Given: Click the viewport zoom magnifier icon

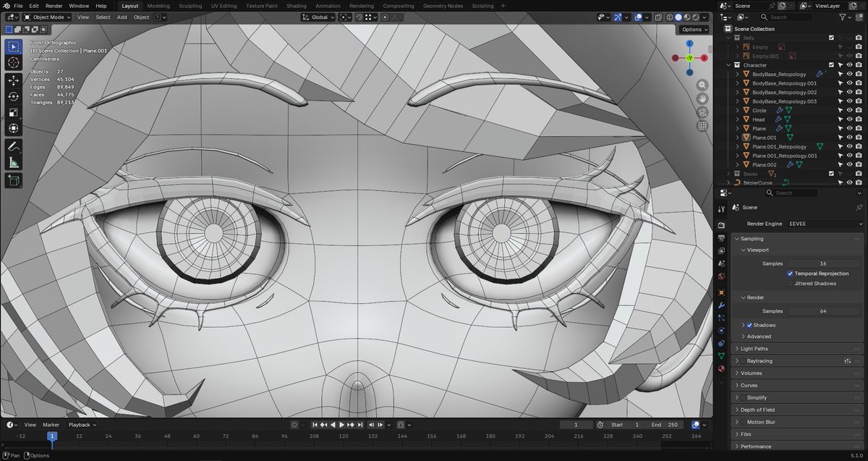Looking at the screenshot, I should (x=702, y=85).
